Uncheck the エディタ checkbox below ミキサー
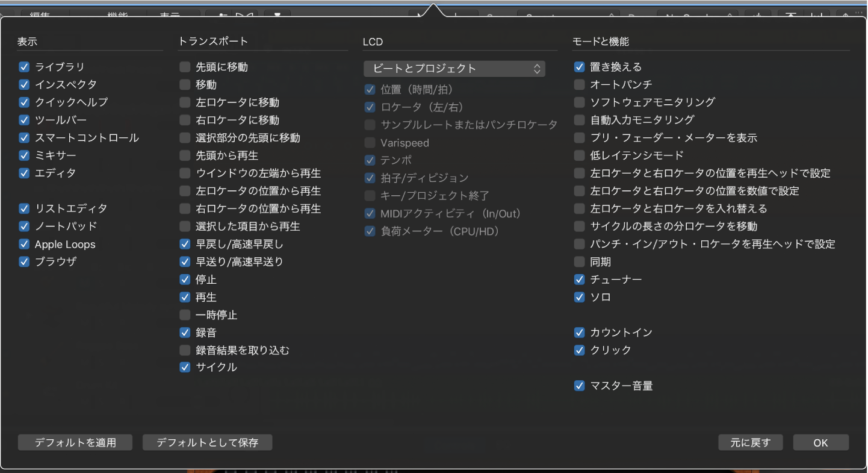The width and height of the screenshot is (868, 473). (x=24, y=174)
